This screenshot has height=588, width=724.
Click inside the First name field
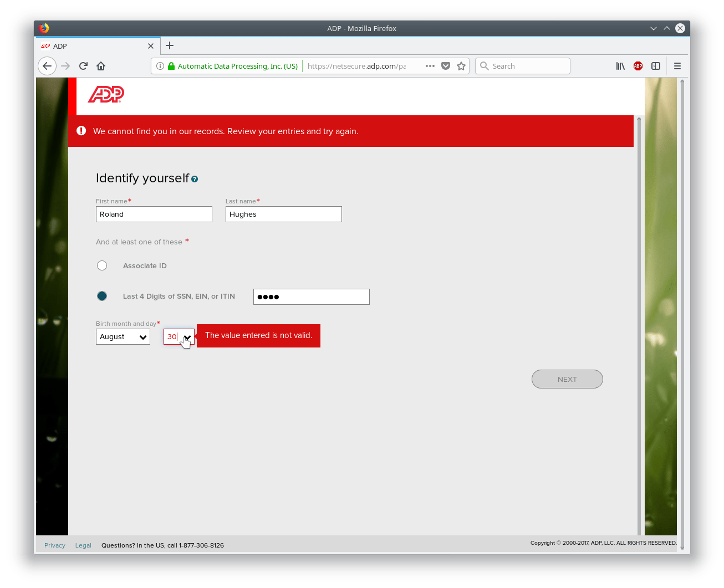click(x=154, y=214)
